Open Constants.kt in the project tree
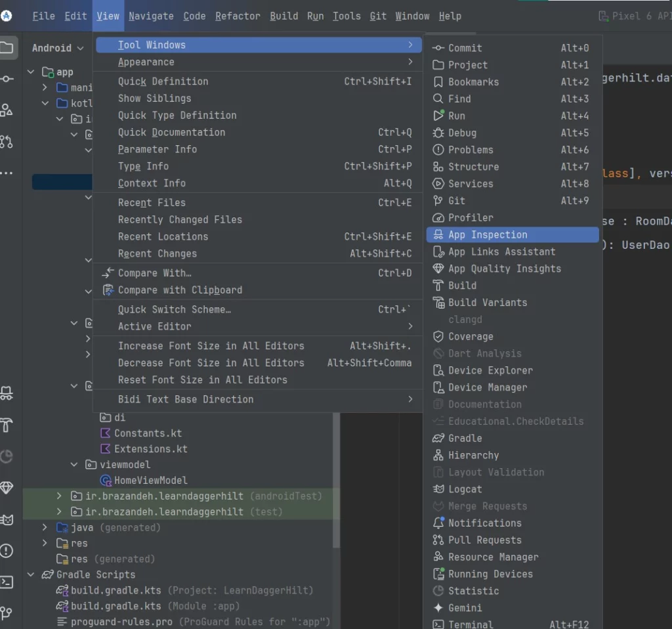Viewport: 672px width, 629px height. click(148, 433)
